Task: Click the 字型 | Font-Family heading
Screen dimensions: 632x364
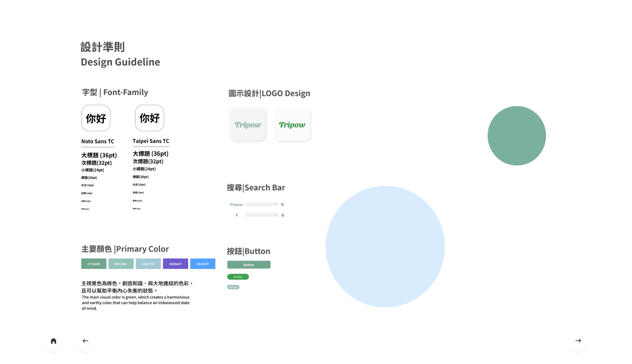Action: (x=115, y=92)
